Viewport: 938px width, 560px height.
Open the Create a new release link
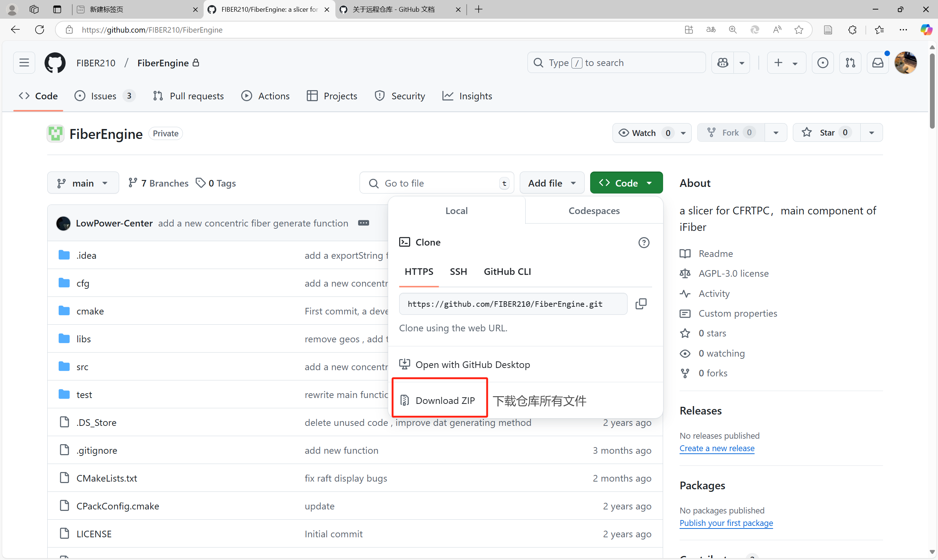(717, 448)
